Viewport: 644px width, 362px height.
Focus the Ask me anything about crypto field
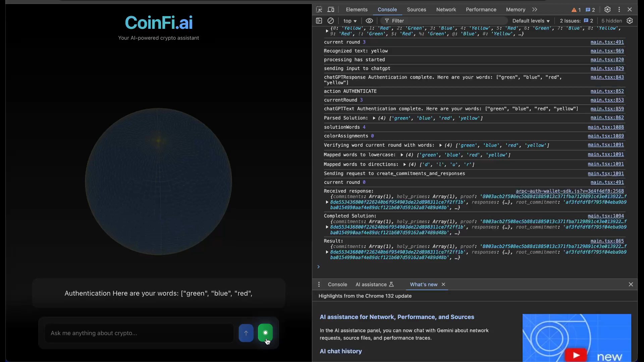[139, 333]
